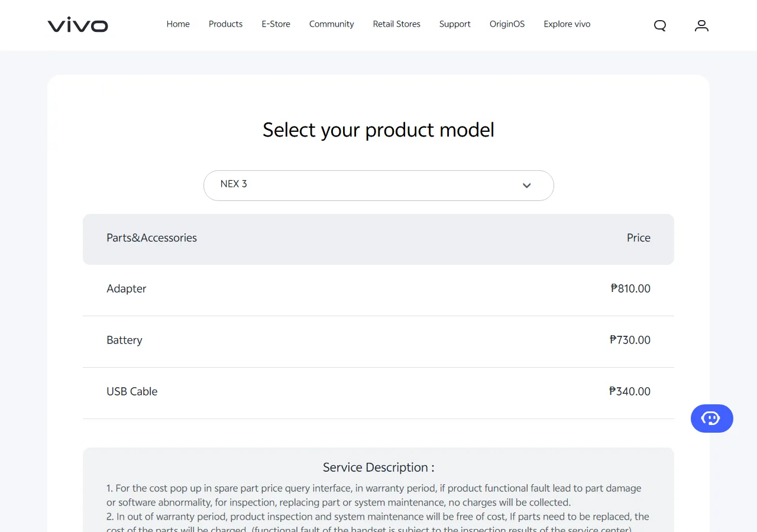Open the product model selector box
757x532 pixels.
coord(378,186)
